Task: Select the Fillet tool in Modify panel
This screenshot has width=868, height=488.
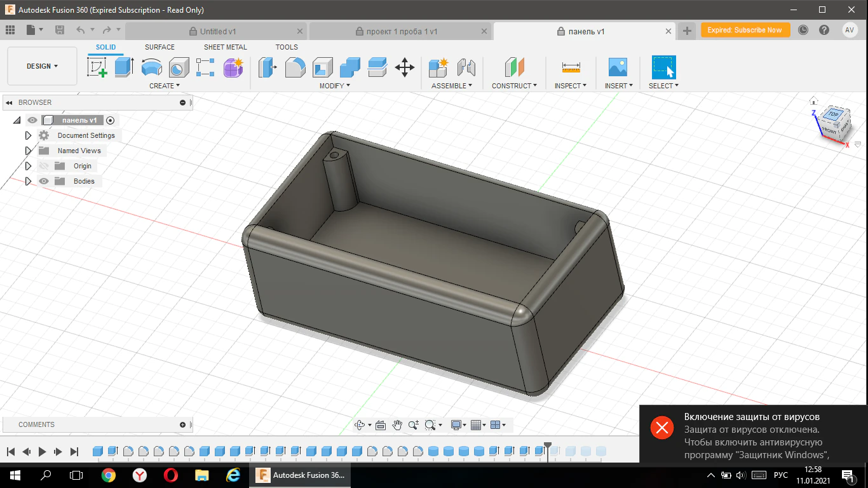Action: pos(295,67)
